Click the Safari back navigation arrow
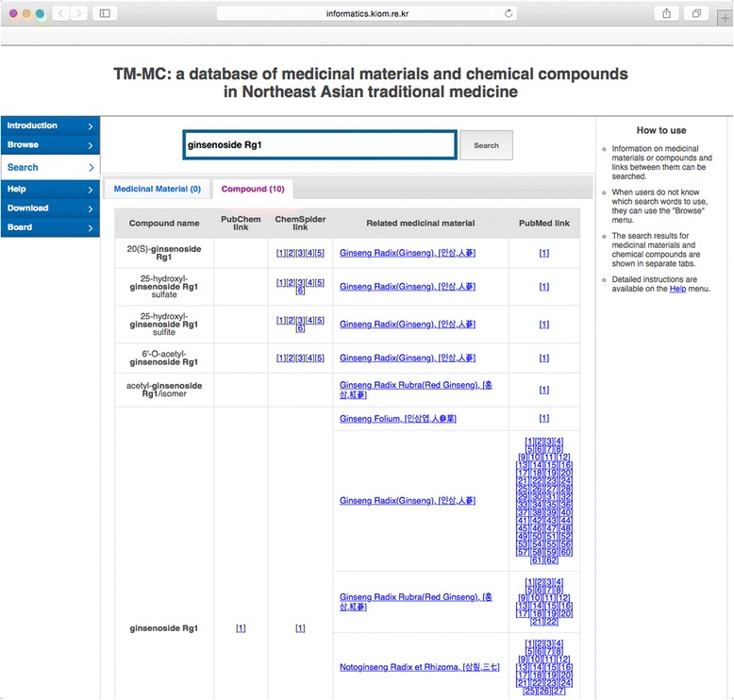Viewport: 734px width, 700px height. click(x=60, y=13)
